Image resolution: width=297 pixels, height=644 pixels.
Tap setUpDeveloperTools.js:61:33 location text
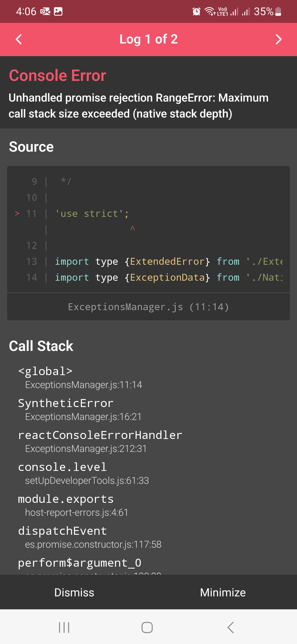tap(87, 481)
